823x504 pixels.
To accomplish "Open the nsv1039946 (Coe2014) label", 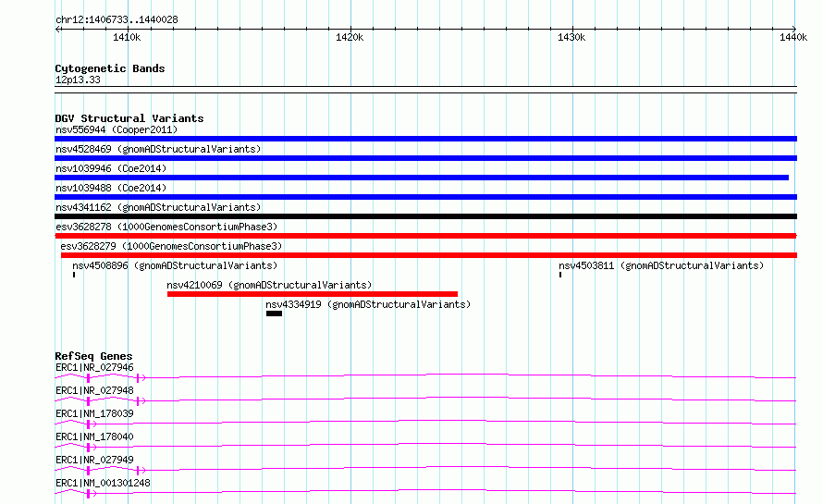I will 111,168.
